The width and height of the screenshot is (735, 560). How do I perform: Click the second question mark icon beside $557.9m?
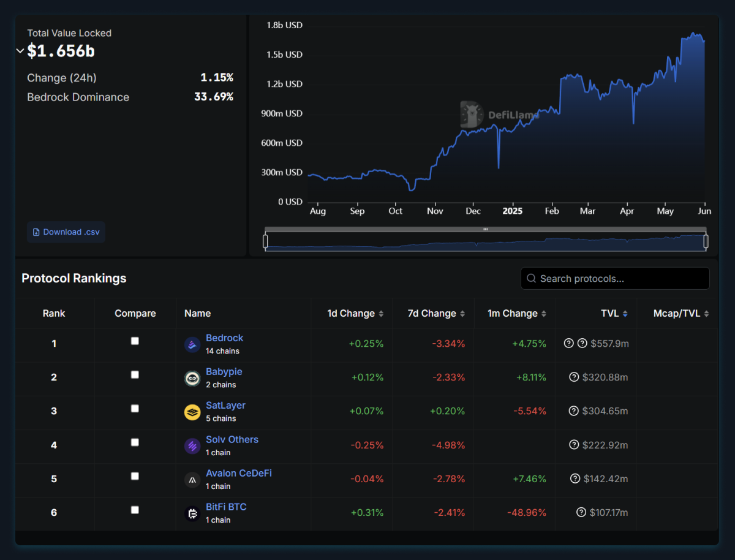pos(582,343)
